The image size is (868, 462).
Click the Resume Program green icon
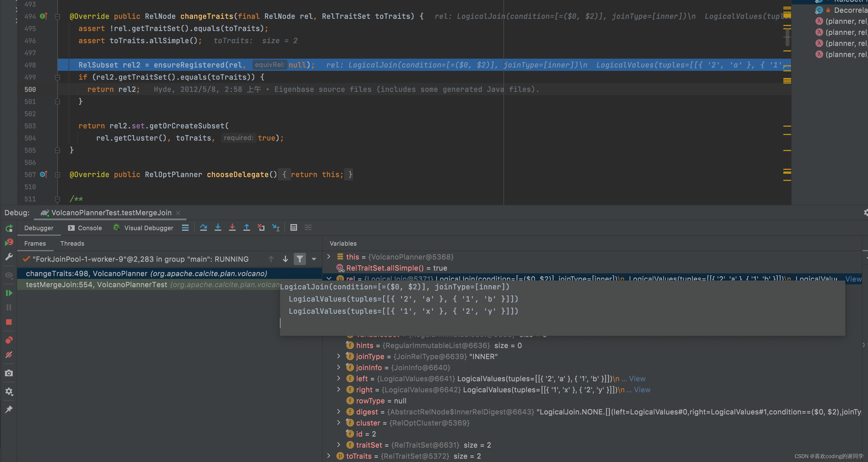(9, 293)
